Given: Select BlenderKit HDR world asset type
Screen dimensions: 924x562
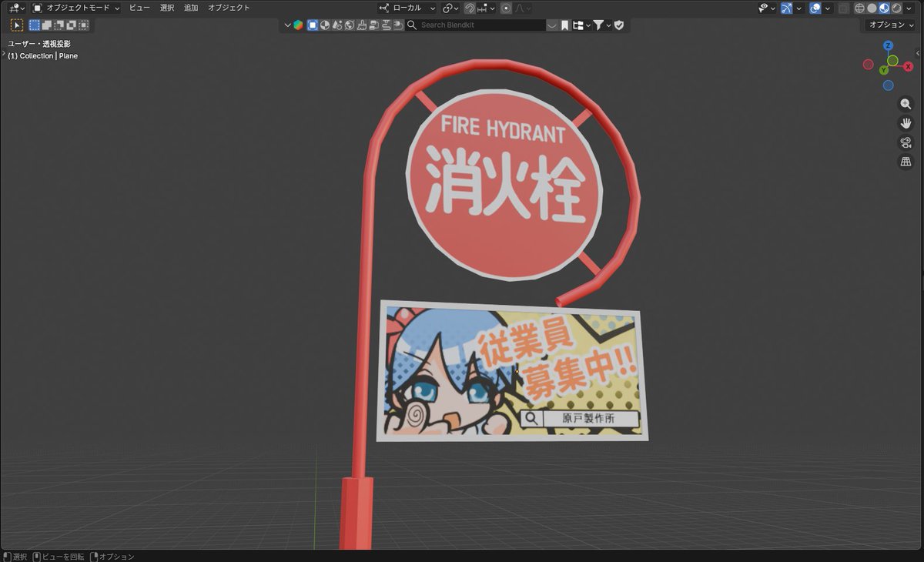Looking at the screenshot, I should [x=350, y=25].
